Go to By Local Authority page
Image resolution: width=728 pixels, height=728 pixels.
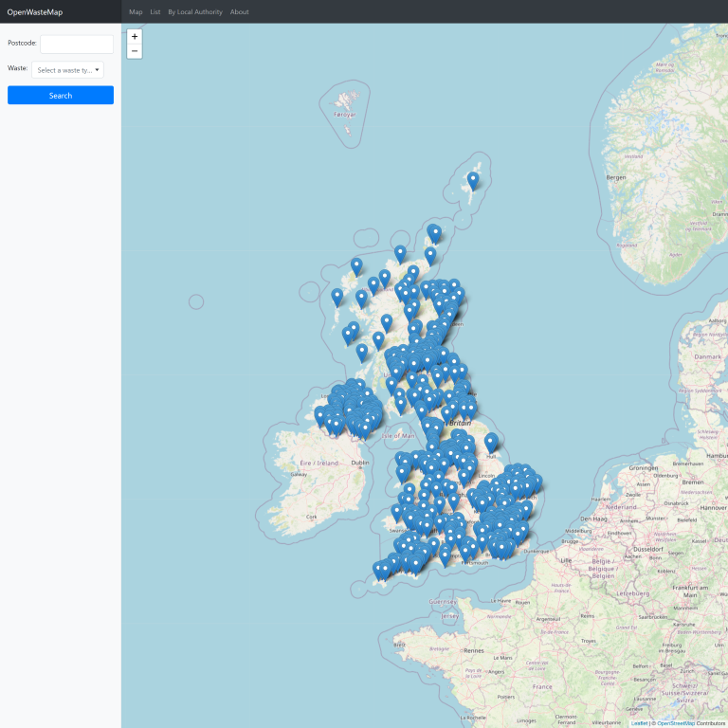point(195,12)
